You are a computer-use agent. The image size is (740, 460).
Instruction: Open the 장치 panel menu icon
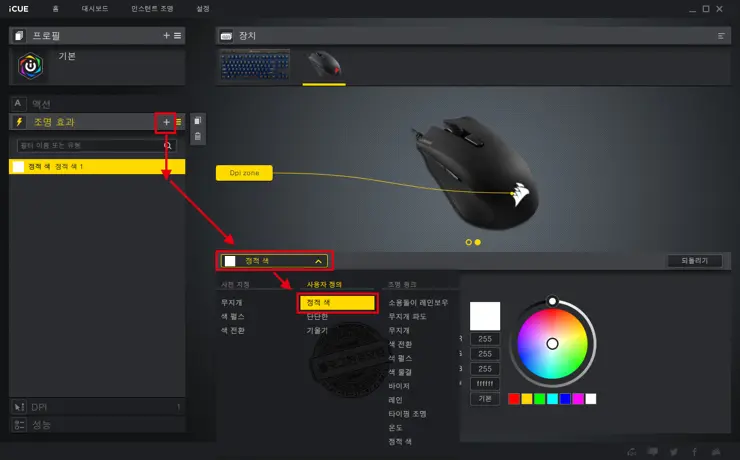coord(721,36)
